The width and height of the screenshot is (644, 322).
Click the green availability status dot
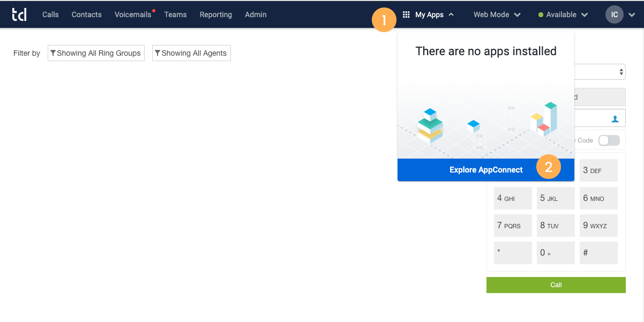(x=541, y=14)
